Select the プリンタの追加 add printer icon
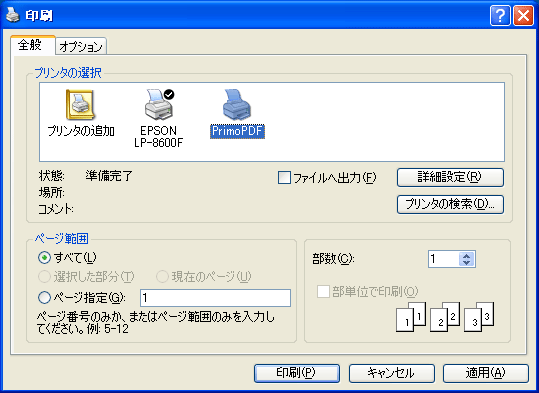This screenshot has height=393, width=539. click(80, 105)
